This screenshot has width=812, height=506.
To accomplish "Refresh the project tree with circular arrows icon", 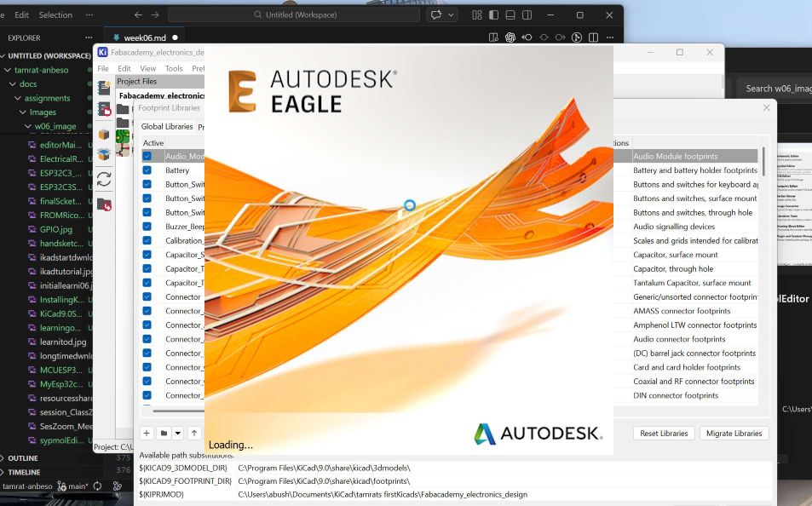I will [x=103, y=179].
